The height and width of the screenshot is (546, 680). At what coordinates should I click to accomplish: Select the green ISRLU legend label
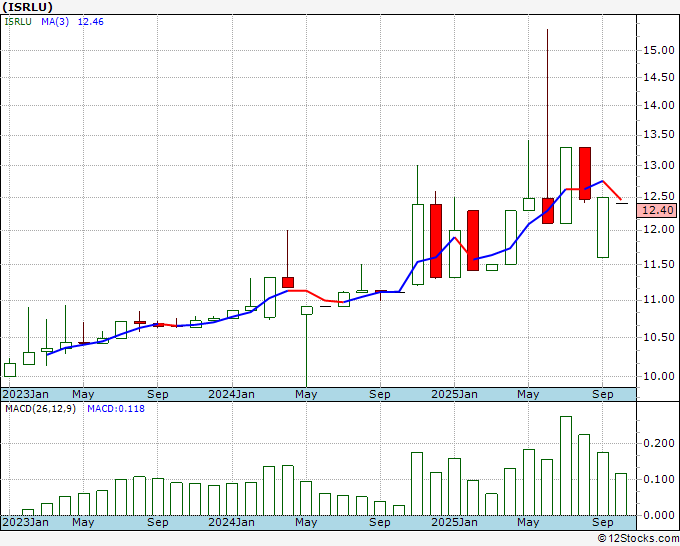pyautogui.click(x=19, y=21)
